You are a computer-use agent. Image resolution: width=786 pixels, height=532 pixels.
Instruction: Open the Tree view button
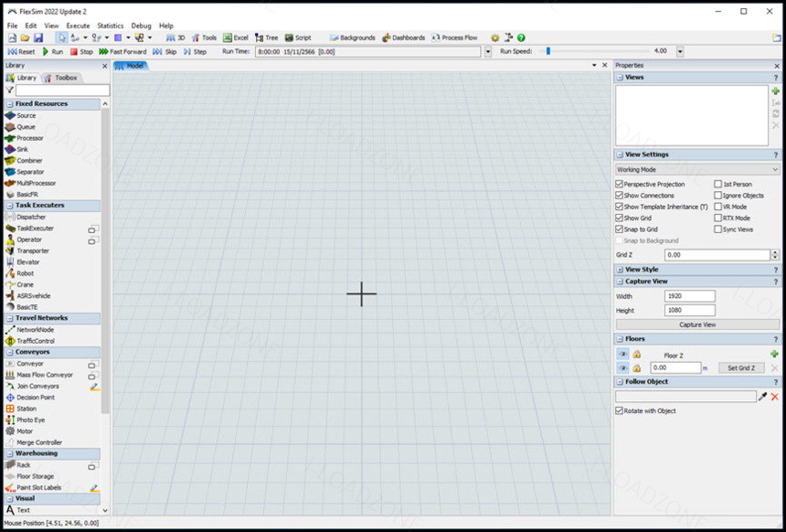(x=266, y=37)
